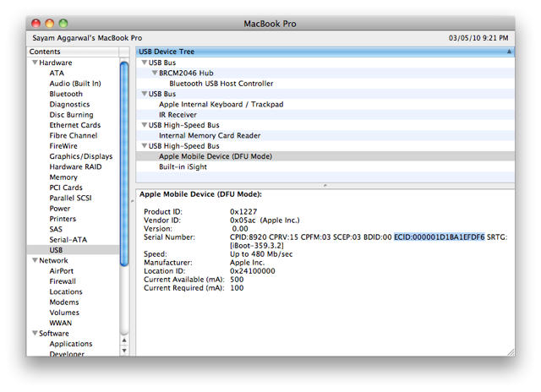Collapse the Hardware section triangle
The image size is (541, 392).
35,63
